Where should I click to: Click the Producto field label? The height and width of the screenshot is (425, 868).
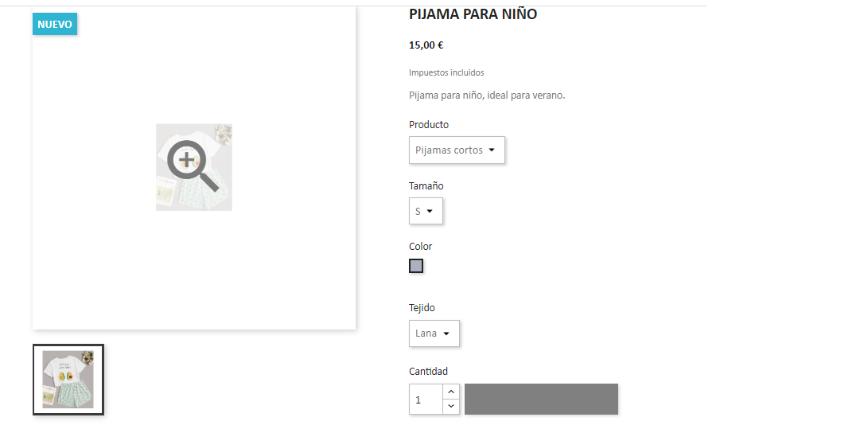[x=429, y=125]
